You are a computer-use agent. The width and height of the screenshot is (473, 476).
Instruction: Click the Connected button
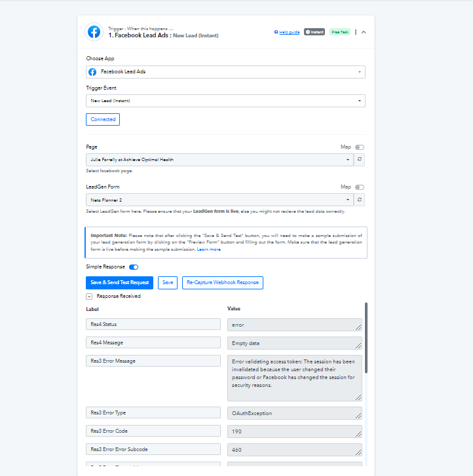(x=103, y=119)
